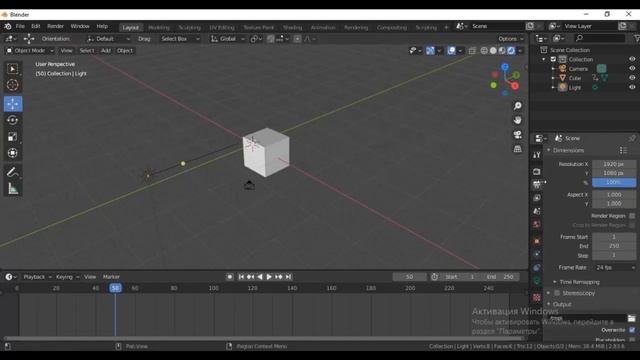Open the Object properties tab icon

537,241
